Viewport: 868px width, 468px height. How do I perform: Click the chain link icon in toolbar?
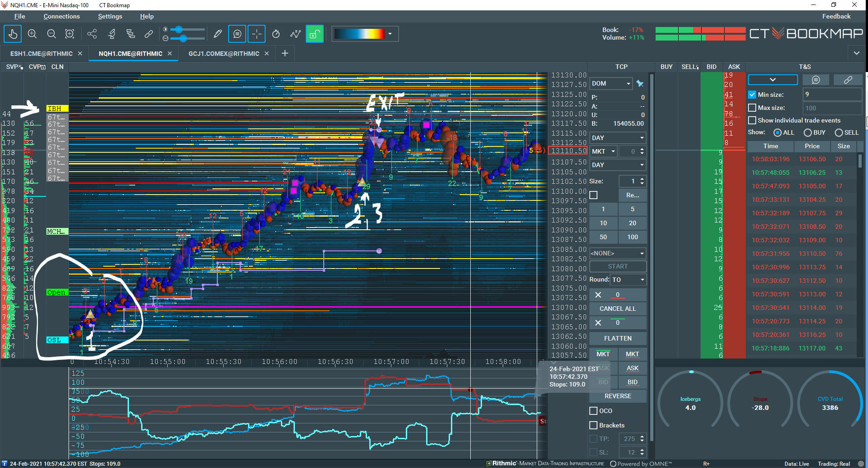pyautogui.click(x=149, y=34)
